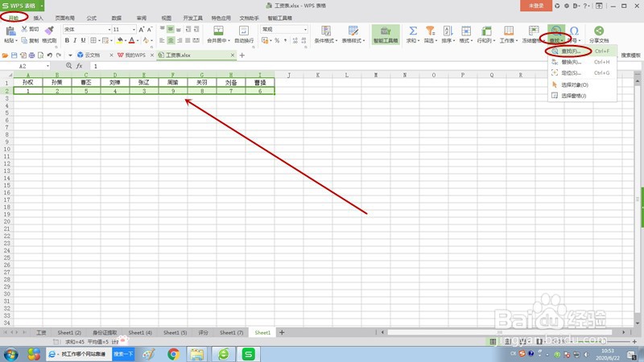644x362 pixels.
Task: Click the red font color A swatch
Action: (x=132, y=40)
